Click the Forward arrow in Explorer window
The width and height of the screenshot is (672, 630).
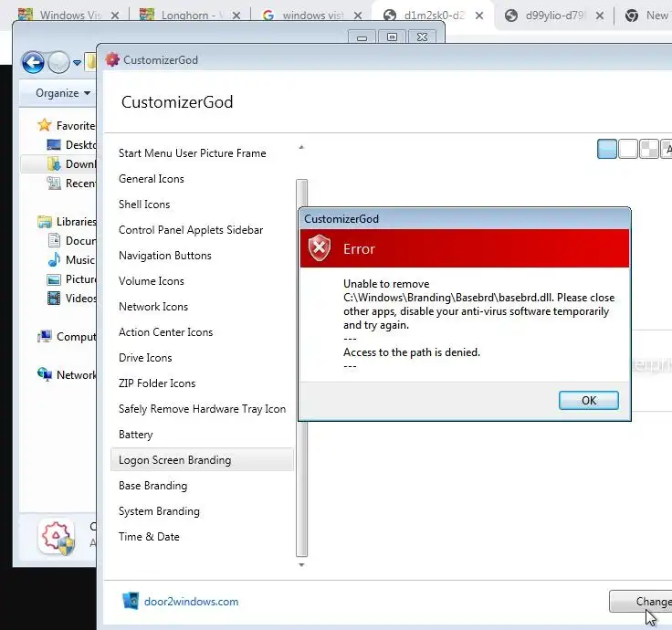[58, 63]
